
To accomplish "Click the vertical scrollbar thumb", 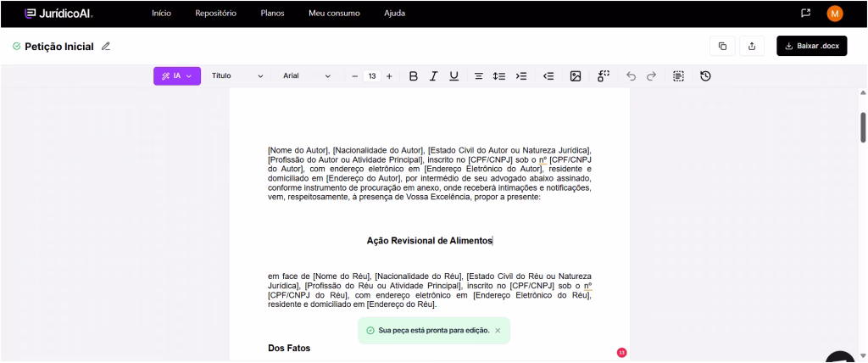I will (862, 127).
